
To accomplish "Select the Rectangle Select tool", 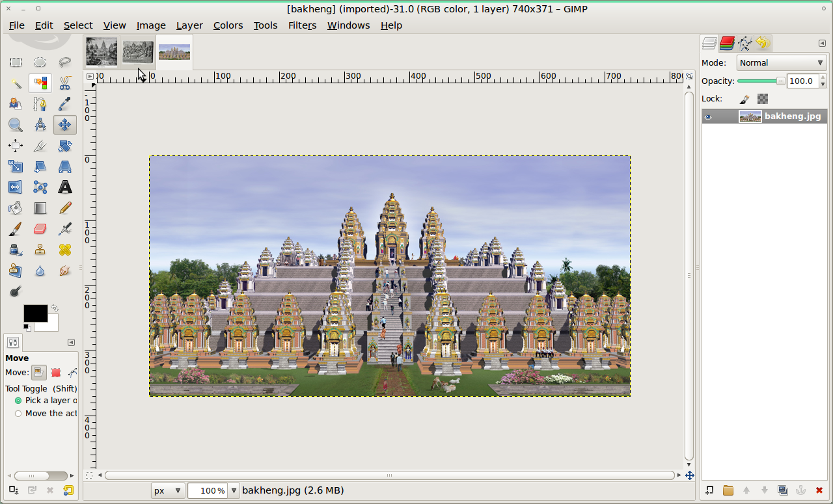I will pos(16,62).
